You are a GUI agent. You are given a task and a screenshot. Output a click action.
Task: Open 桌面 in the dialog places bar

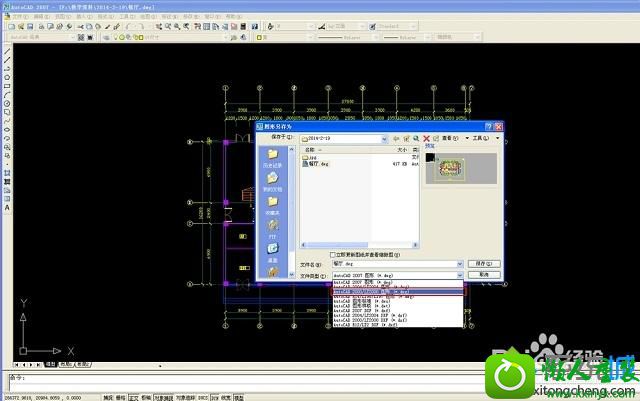272,253
